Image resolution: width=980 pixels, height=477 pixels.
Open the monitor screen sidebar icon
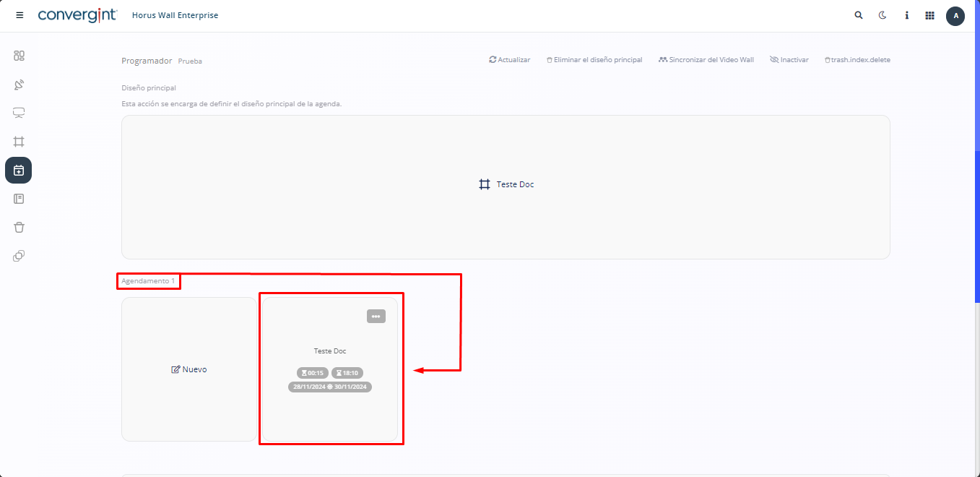pyautogui.click(x=19, y=113)
